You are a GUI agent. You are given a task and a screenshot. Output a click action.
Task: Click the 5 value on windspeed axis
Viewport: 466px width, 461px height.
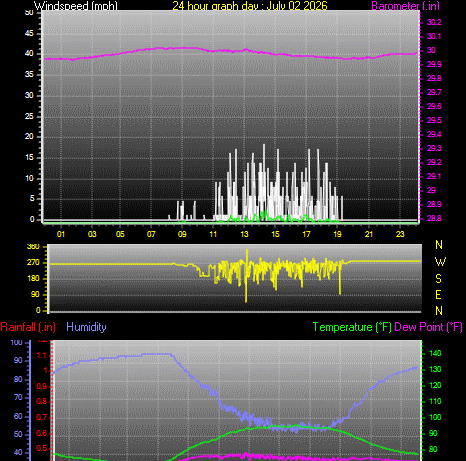tap(32, 199)
